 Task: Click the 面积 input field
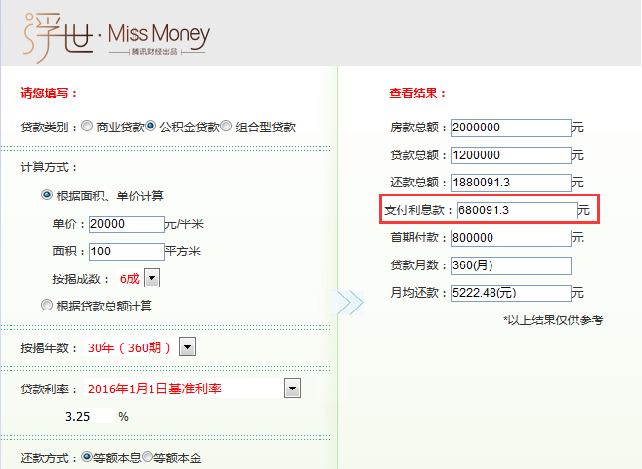[x=126, y=251]
